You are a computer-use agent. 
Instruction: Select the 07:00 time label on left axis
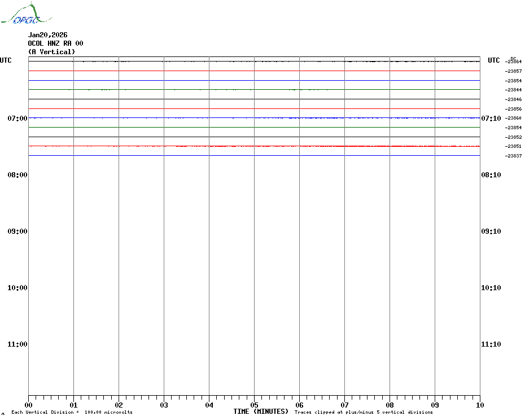tap(17, 118)
